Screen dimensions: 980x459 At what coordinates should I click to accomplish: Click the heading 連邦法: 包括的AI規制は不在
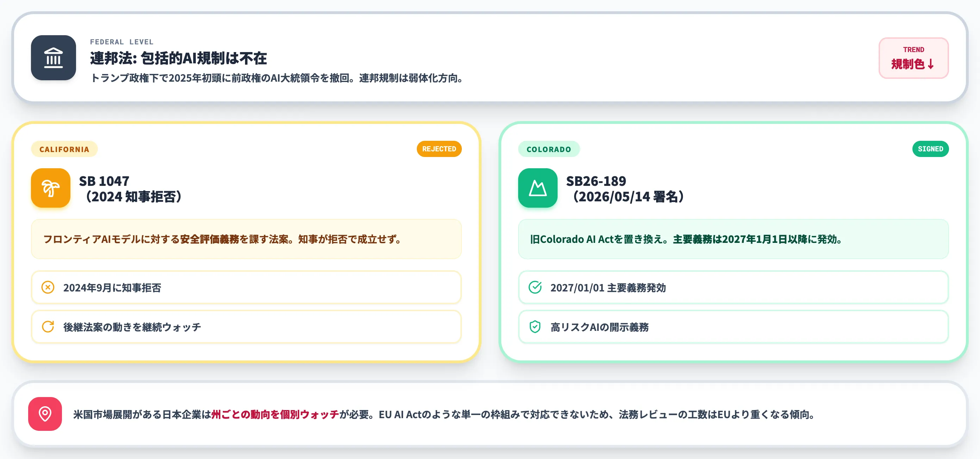[178, 58]
